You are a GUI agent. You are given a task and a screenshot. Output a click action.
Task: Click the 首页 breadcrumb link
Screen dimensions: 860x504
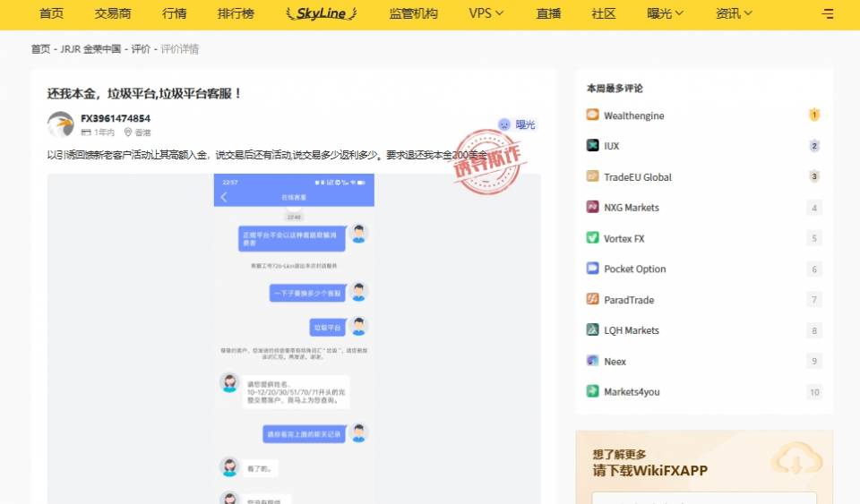click(40, 48)
